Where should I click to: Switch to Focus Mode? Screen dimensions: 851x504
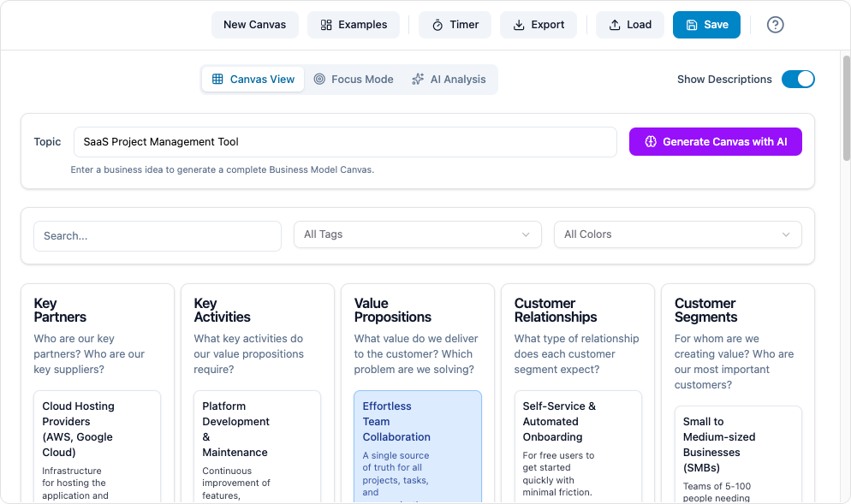(x=354, y=79)
